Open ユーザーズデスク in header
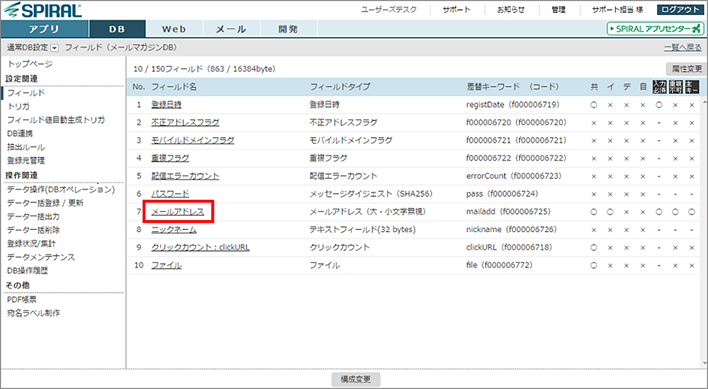The image size is (708, 389). click(389, 9)
